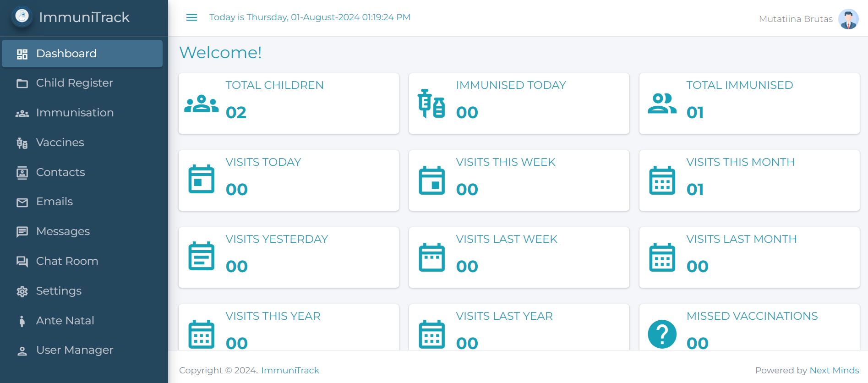The height and width of the screenshot is (383, 868).
Task: Click the Missed Vaccinations question icon
Action: [x=662, y=334]
